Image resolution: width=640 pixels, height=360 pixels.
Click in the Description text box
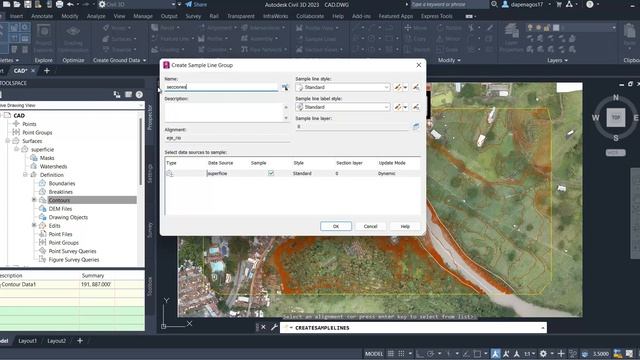[224, 112]
